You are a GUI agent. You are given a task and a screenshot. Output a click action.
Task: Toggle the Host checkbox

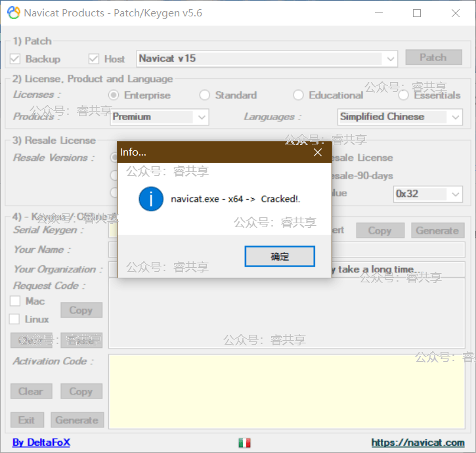tap(94, 59)
